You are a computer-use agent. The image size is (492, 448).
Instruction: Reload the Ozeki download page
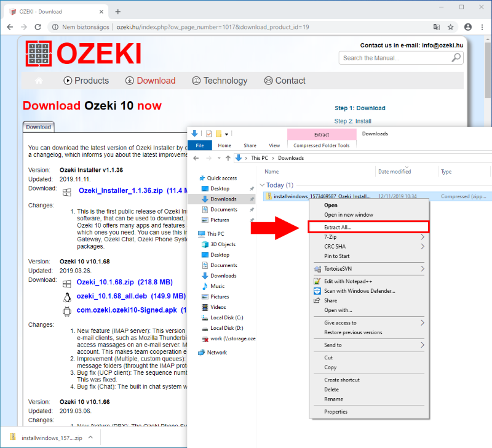(x=38, y=27)
